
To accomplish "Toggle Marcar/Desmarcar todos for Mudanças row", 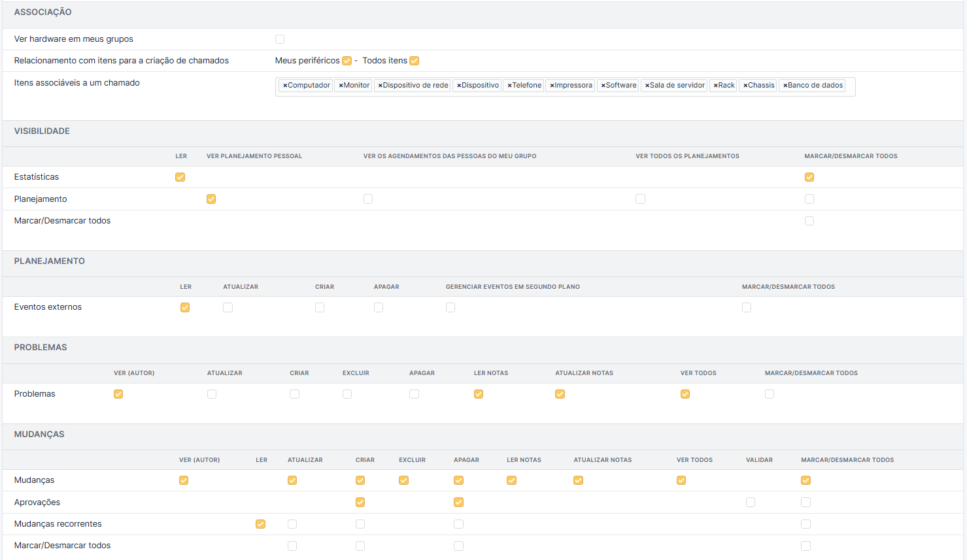I will (x=806, y=480).
